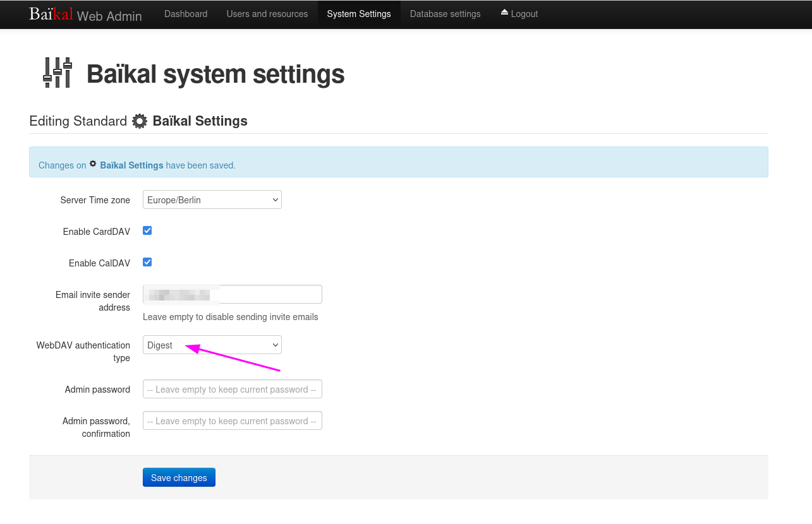Go to the Dashboard tab
This screenshot has height=524, width=812.
tap(186, 14)
